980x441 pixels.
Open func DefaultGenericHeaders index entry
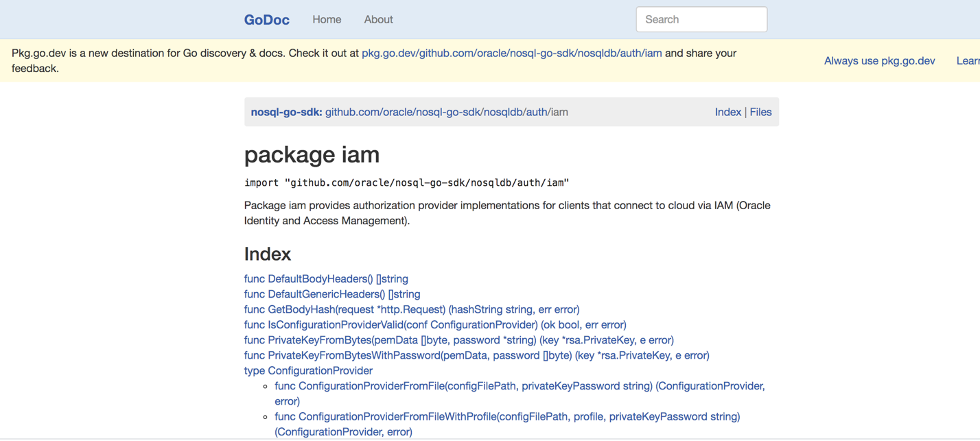(332, 294)
